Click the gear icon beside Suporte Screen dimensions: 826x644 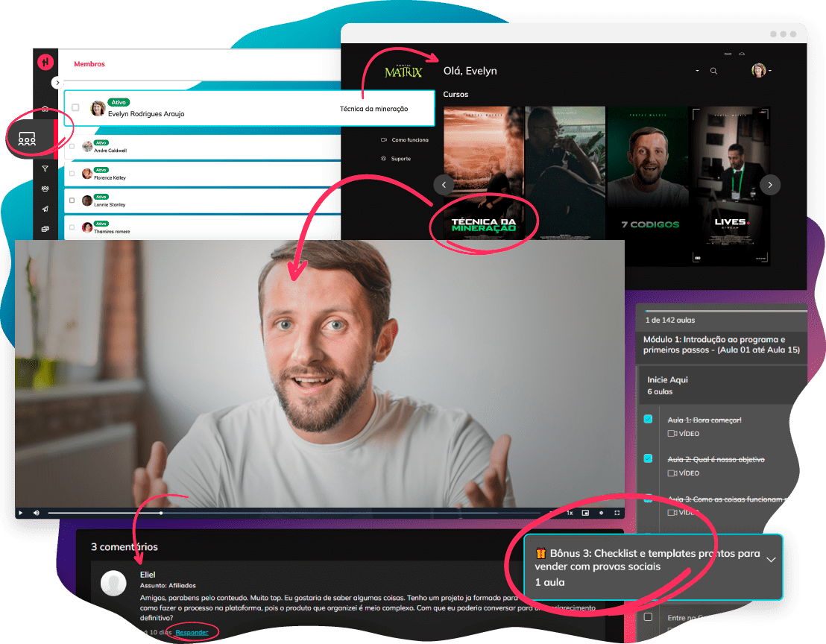pos(383,159)
